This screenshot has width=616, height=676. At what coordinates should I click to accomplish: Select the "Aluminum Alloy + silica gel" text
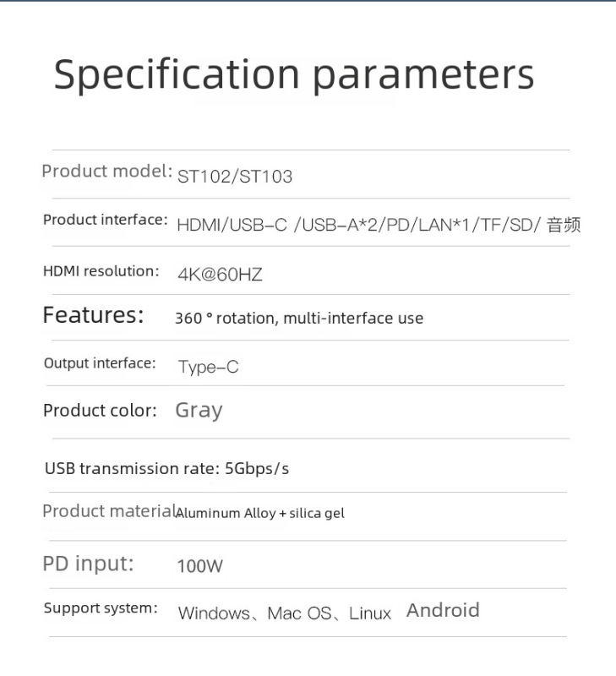(260, 513)
